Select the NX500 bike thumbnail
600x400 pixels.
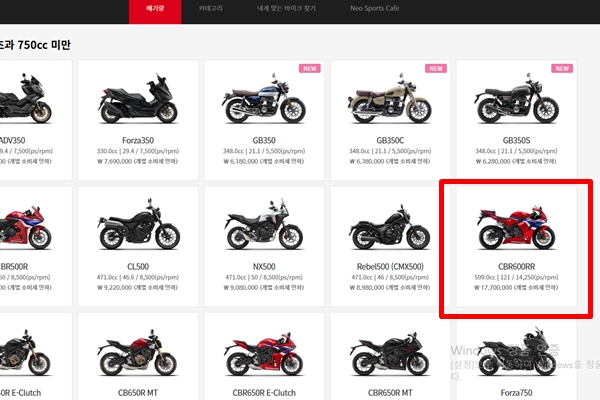[x=263, y=227]
